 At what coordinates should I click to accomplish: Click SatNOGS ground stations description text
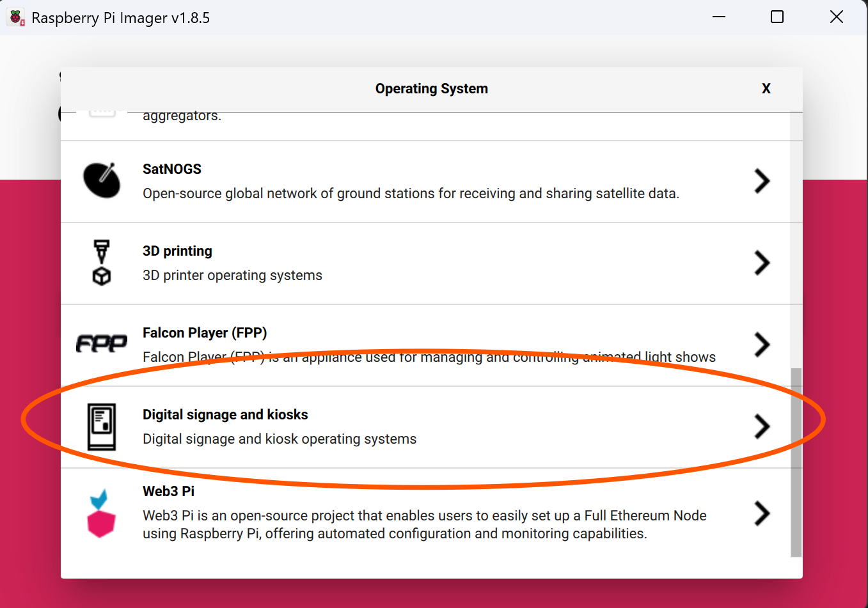(x=411, y=194)
